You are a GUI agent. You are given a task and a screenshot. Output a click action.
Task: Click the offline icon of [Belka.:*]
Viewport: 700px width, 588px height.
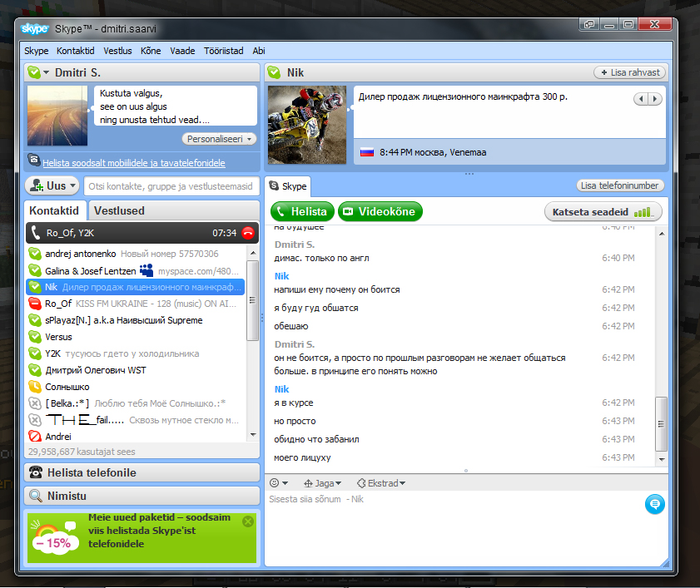(35, 403)
